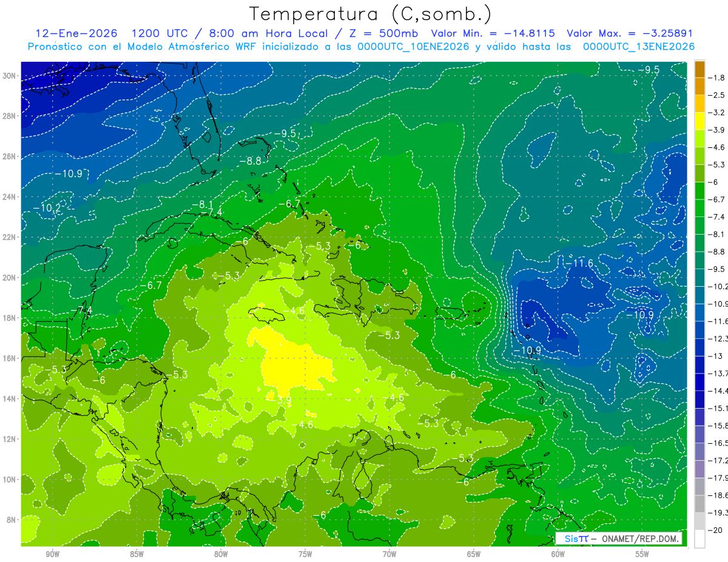Click the '-15.8' legend scale value
This screenshot has width=728, height=562.
coord(719,426)
